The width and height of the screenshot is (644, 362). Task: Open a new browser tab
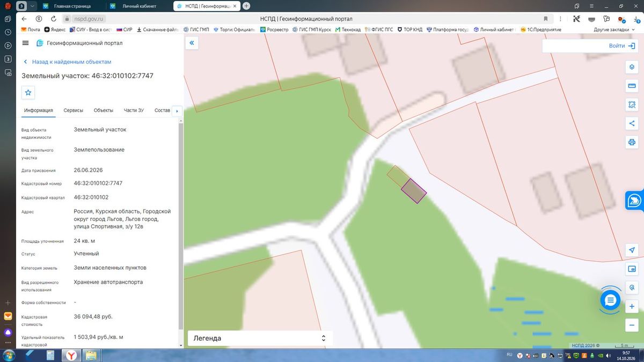(246, 6)
